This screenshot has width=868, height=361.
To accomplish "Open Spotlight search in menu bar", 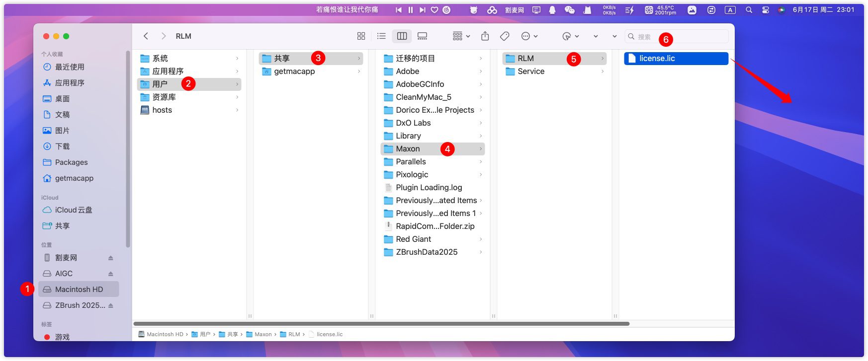I will (749, 10).
